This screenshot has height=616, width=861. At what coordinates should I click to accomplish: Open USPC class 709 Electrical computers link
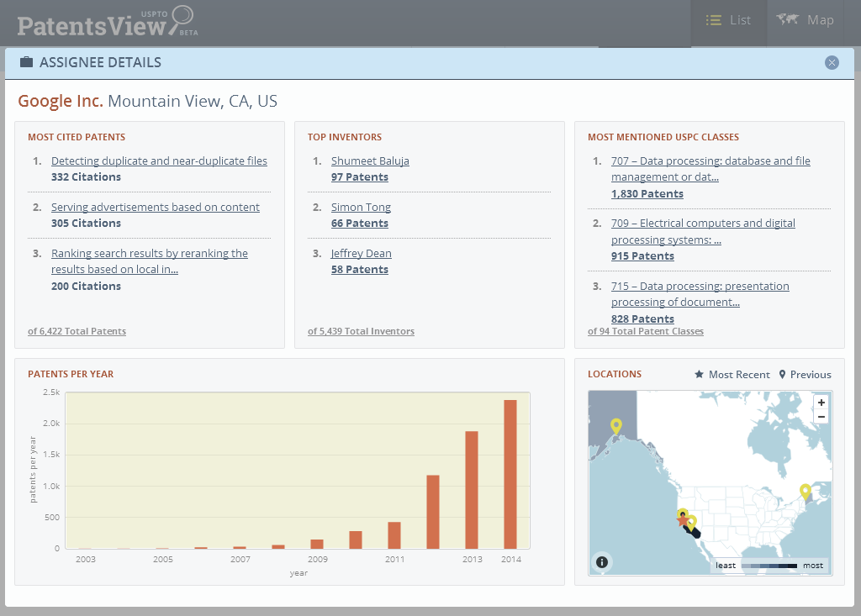tap(703, 231)
